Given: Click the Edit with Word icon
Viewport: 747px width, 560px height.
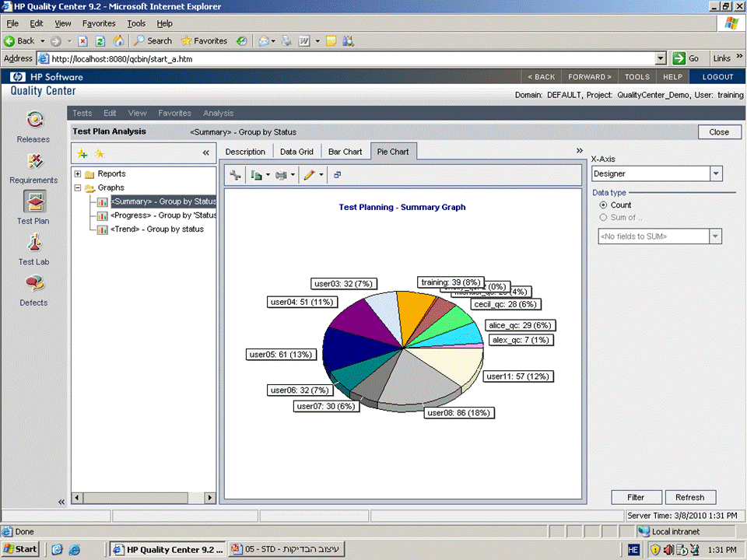Looking at the screenshot, I should 304,41.
